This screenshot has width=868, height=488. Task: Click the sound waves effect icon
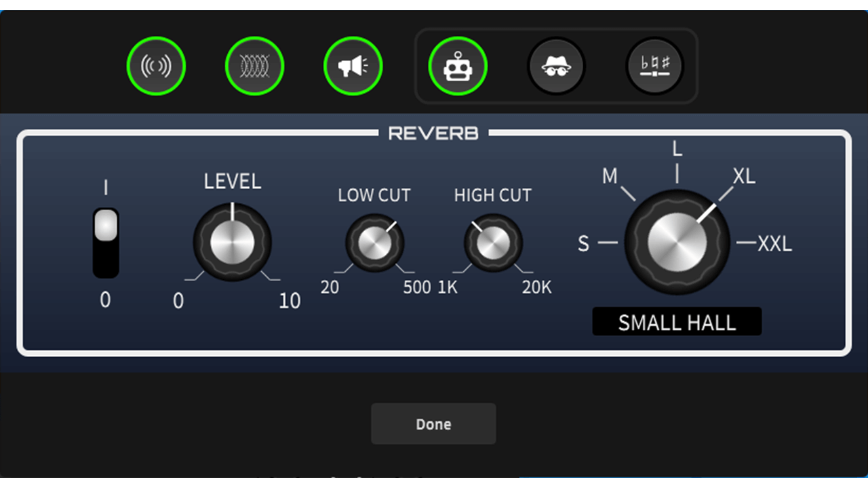[155, 66]
